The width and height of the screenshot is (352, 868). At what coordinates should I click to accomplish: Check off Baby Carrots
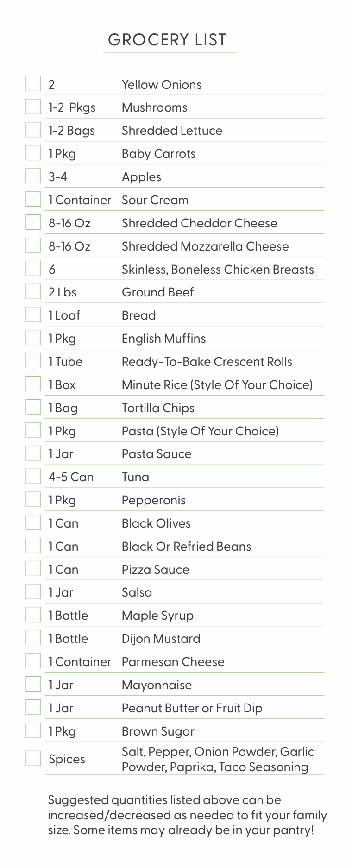coord(33,153)
